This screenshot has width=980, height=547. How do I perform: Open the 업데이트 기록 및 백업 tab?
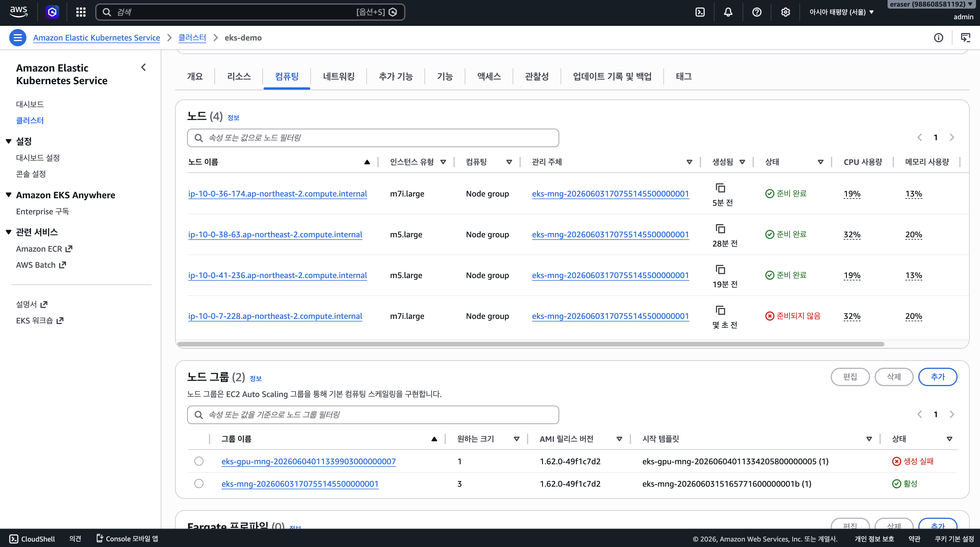(x=612, y=76)
